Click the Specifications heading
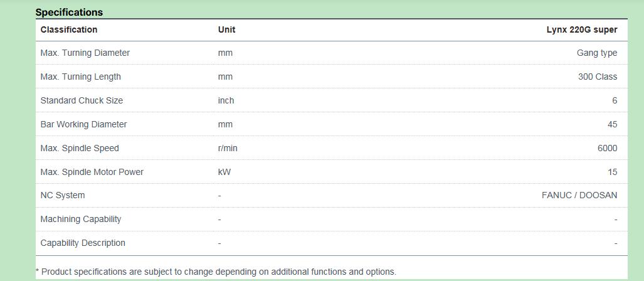The height and width of the screenshot is (281, 644). (69, 13)
